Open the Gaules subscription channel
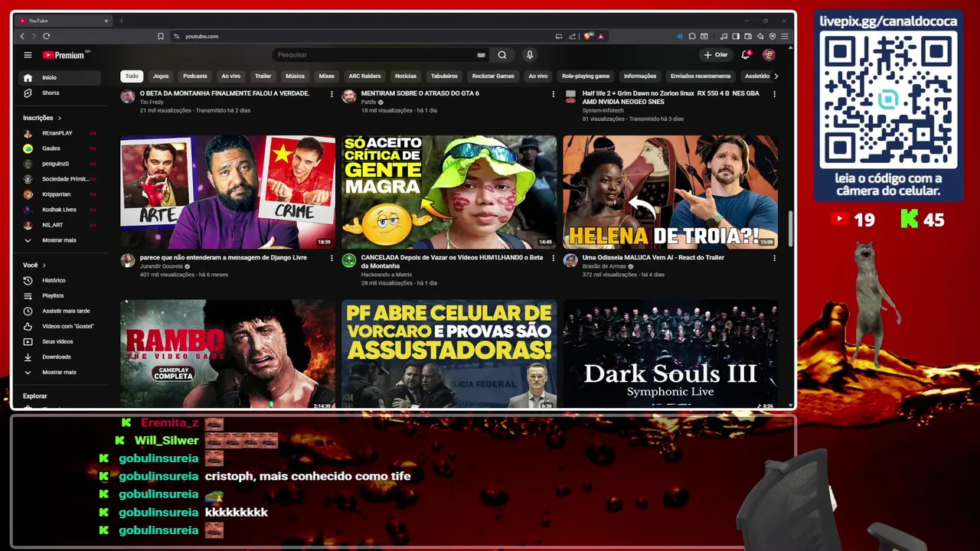Viewport: 980px width, 551px height. (60, 148)
